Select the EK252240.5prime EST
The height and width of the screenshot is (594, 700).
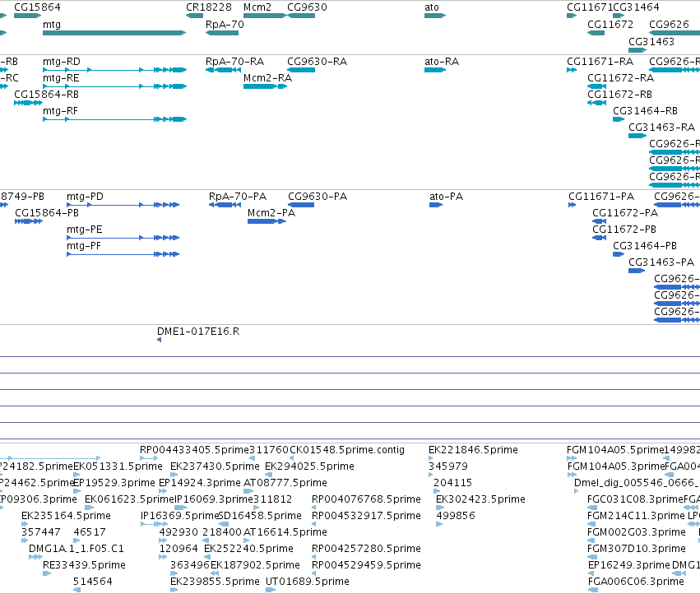pyautogui.click(x=207, y=557)
